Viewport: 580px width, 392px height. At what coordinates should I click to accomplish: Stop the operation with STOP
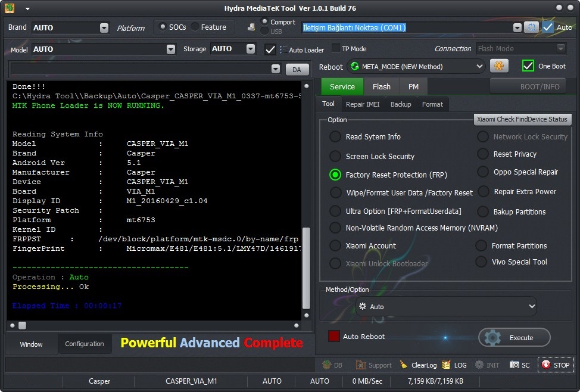[556, 365]
